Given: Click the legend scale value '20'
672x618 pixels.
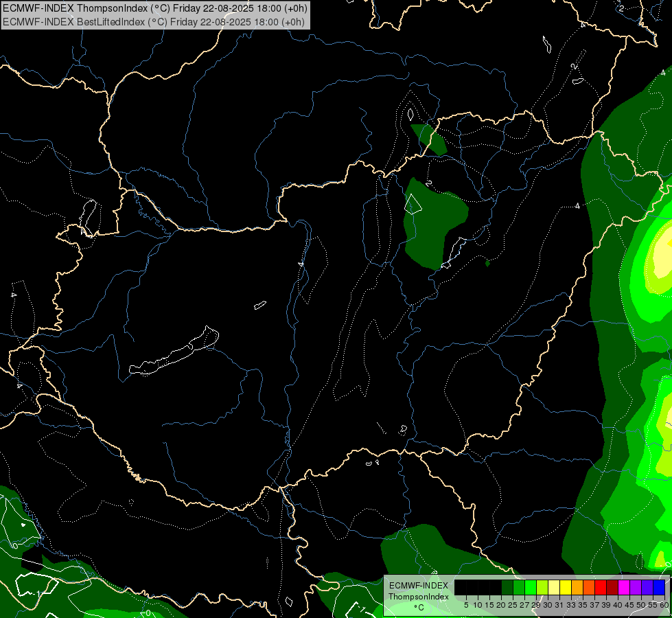Looking at the screenshot, I should (501, 605).
